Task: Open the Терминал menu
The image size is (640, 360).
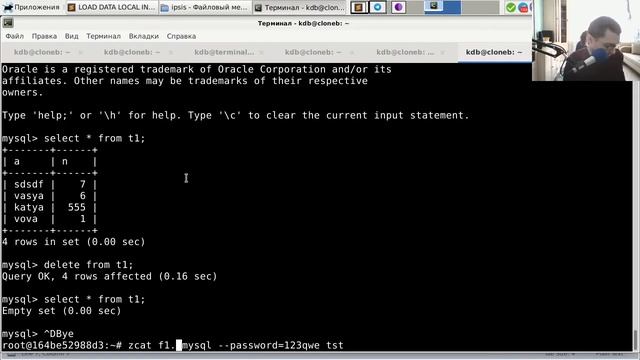Action: (103, 36)
